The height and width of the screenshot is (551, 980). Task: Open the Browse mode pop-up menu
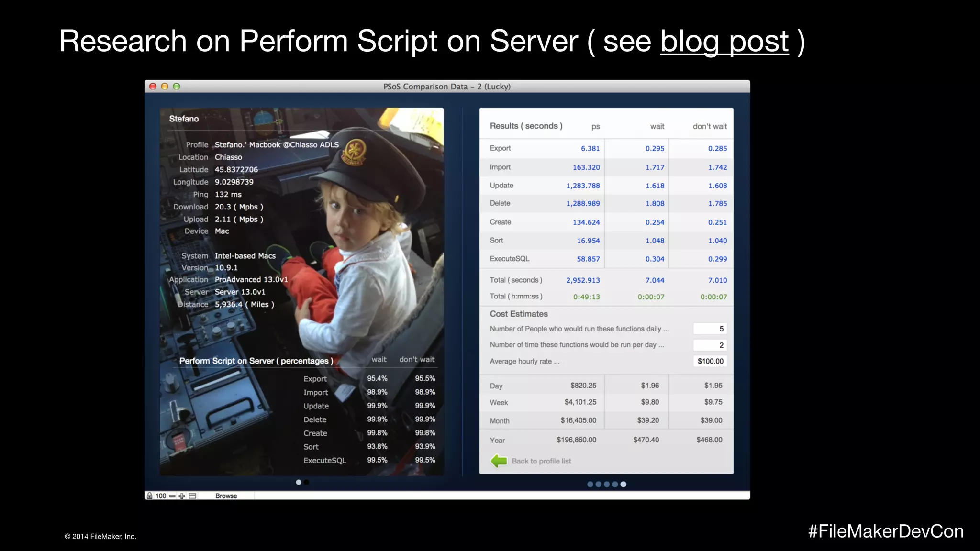(226, 496)
